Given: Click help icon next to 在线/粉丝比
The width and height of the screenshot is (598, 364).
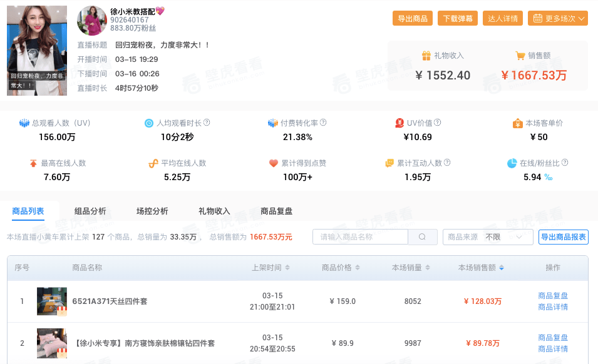Looking at the screenshot, I should (x=565, y=163).
